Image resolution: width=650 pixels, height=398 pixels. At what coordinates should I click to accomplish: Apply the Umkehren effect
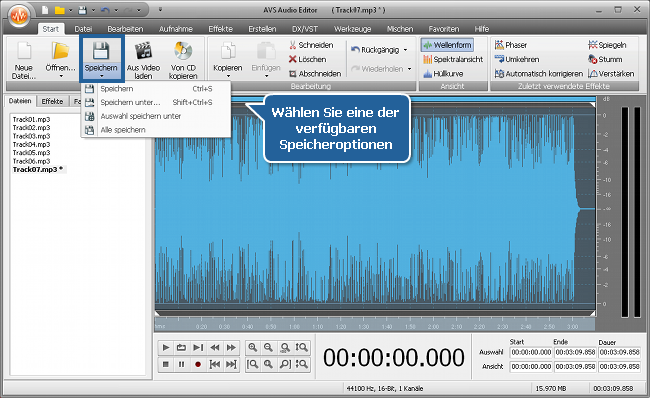point(517,59)
